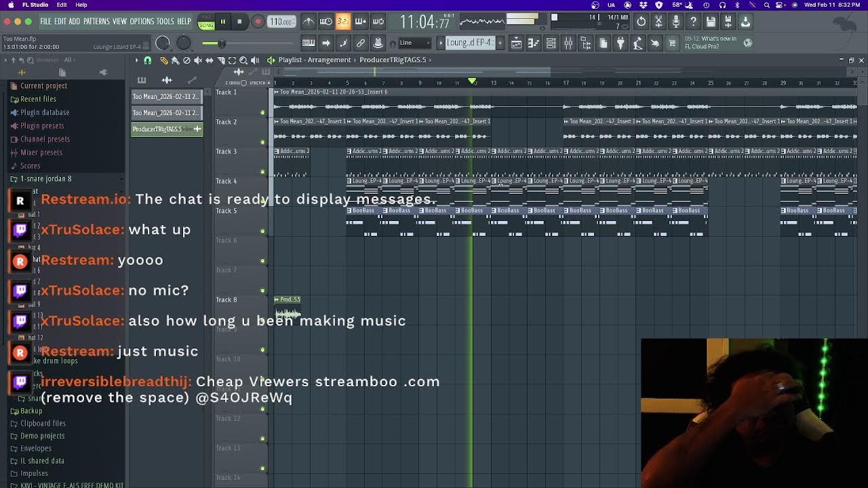Click the one-click audio recording microphone
The width and height of the screenshot is (868, 488).
tap(675, 22)
